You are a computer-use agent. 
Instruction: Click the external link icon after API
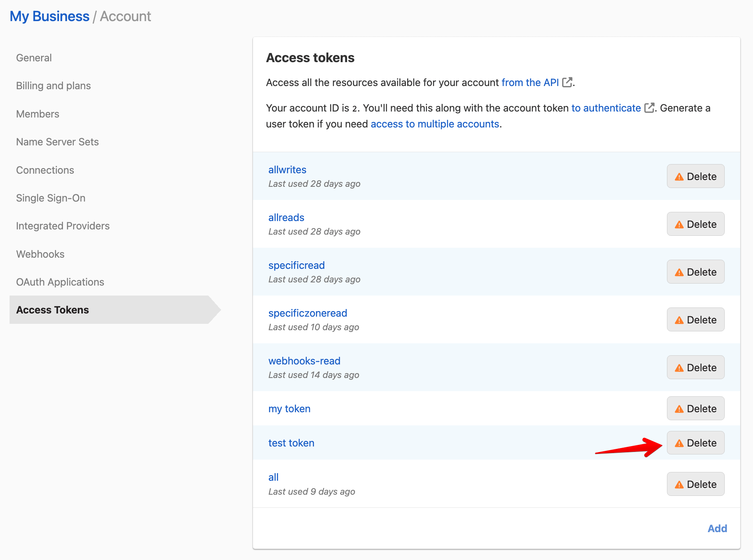567,82
